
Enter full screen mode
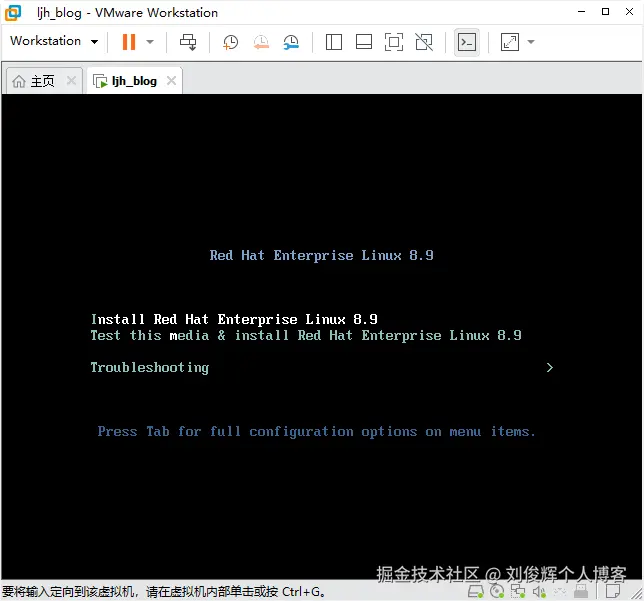click(393, 42)
